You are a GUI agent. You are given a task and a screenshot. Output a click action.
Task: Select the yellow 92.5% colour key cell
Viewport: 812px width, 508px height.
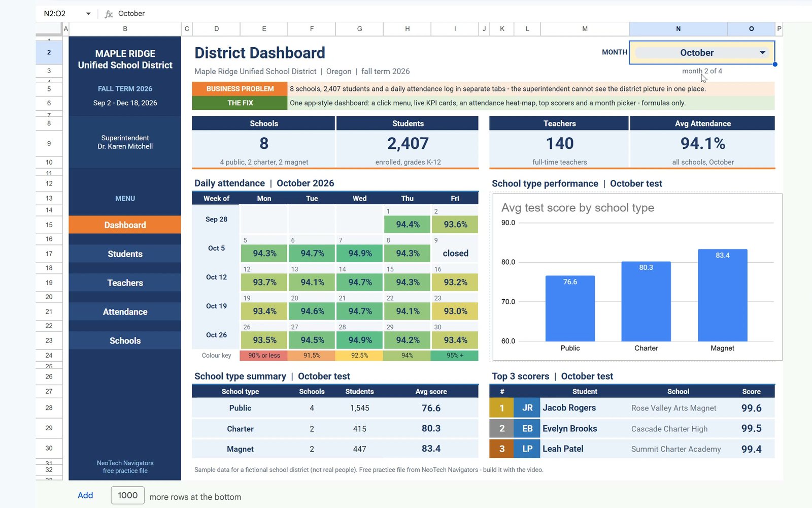pos(359,356)
